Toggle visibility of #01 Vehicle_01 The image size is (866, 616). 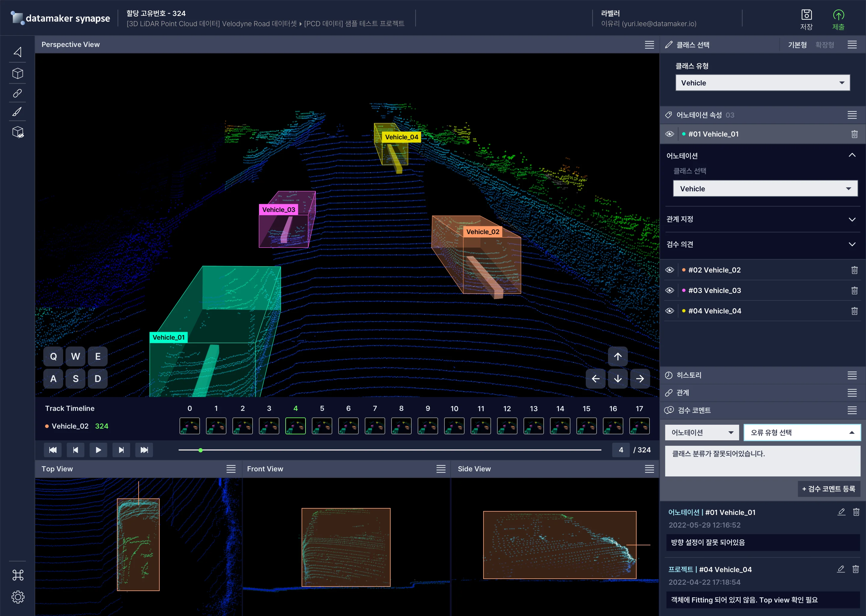pos(670,134)
